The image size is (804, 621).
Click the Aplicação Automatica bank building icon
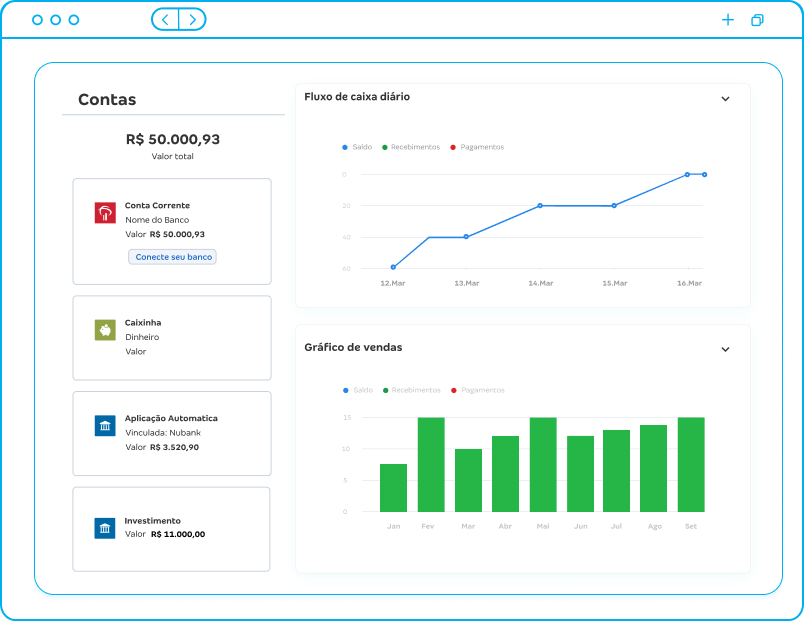[105, 425]
